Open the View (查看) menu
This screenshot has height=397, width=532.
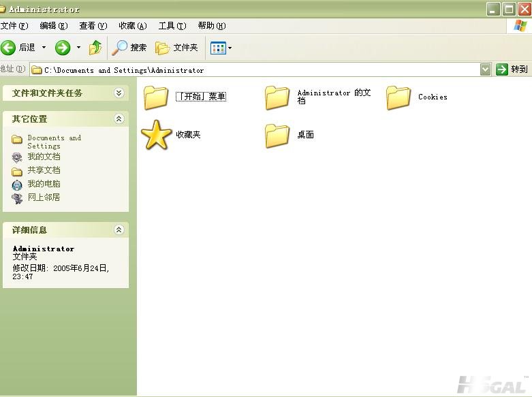(x=93, y=26)
